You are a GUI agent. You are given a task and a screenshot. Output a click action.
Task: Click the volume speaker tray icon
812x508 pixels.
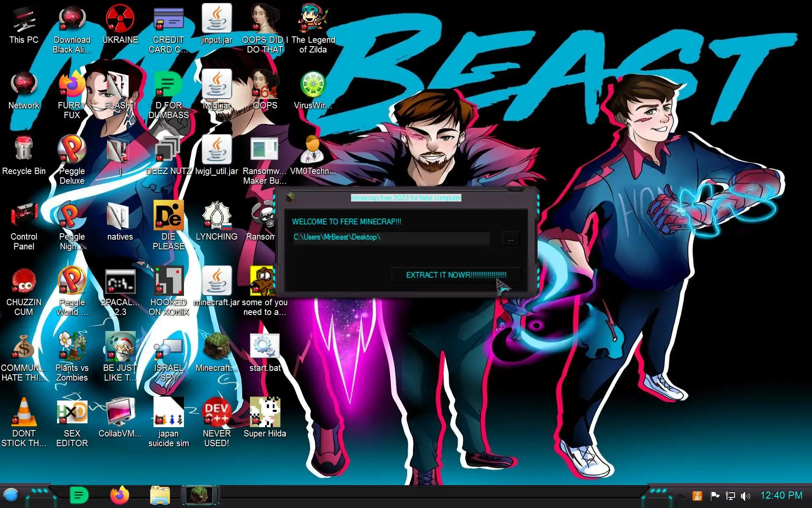point(745,496)
